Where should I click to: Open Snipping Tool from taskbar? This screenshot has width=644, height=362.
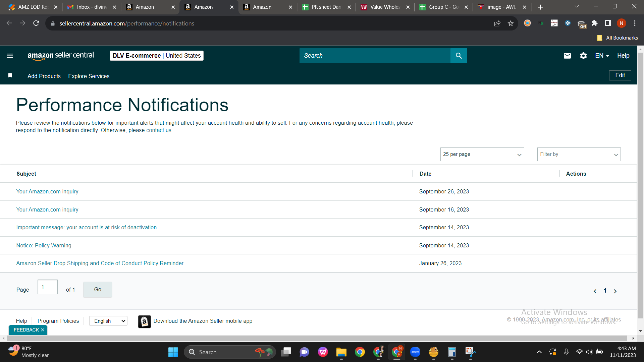[x=470, y=352]
